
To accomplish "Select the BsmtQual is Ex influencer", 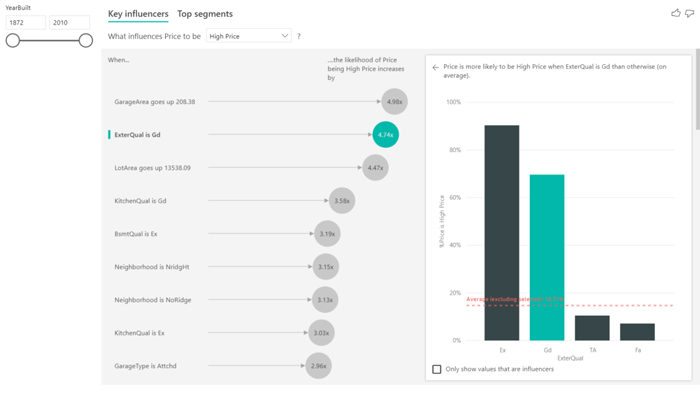I will [x=136, y=234].
